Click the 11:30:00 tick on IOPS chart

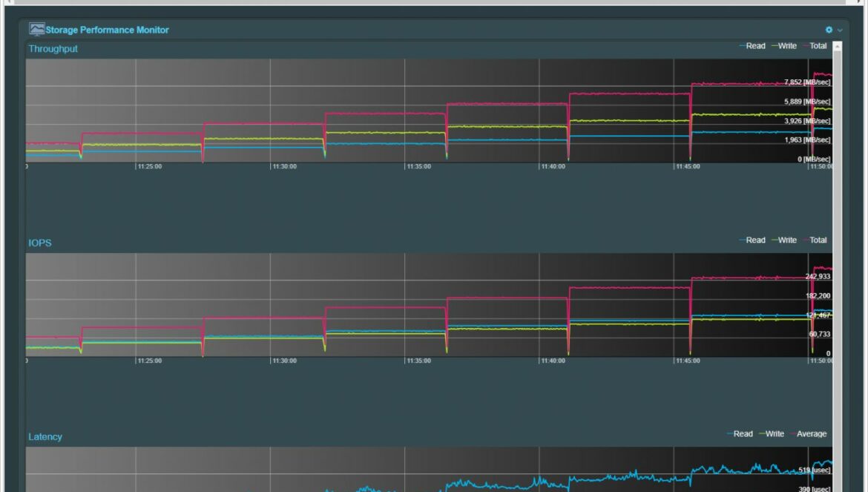[x=284, y=361]
